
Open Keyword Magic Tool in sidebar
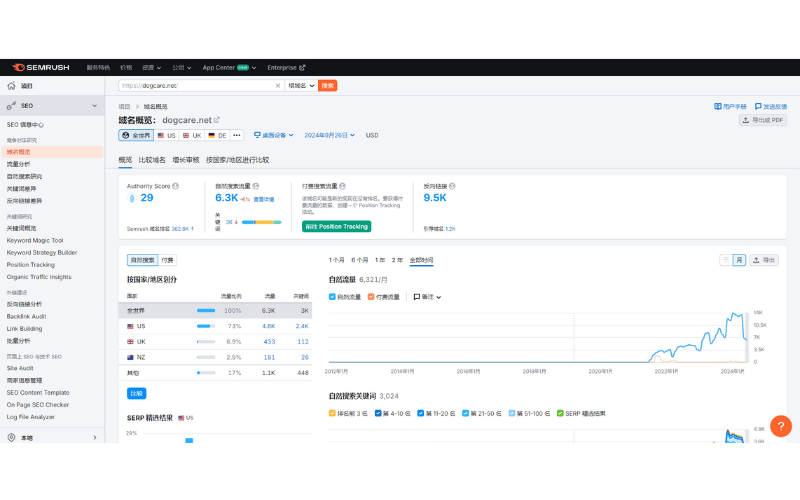click(35, 240)
